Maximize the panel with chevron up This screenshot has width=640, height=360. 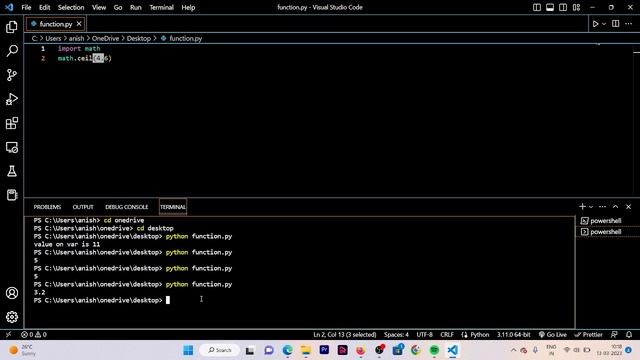616,207
